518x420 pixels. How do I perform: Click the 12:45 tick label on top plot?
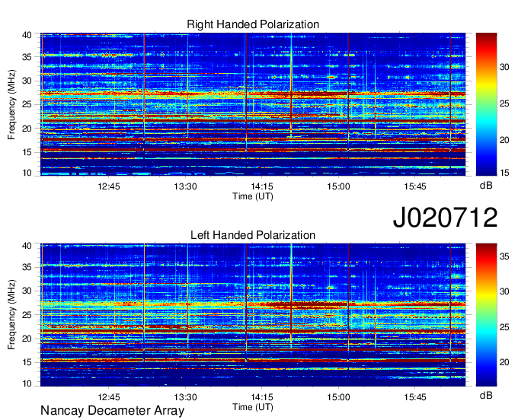tap(109, 186)
